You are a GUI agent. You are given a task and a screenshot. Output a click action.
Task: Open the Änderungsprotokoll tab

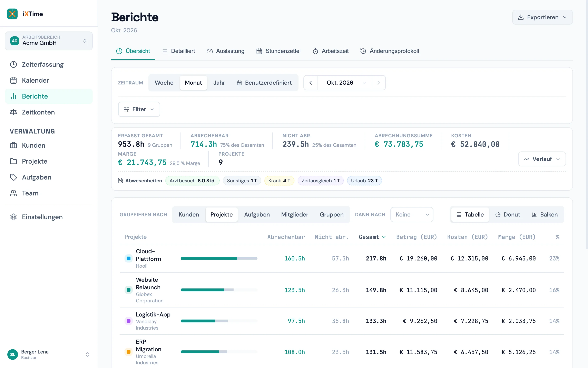[x=390, y=51]
